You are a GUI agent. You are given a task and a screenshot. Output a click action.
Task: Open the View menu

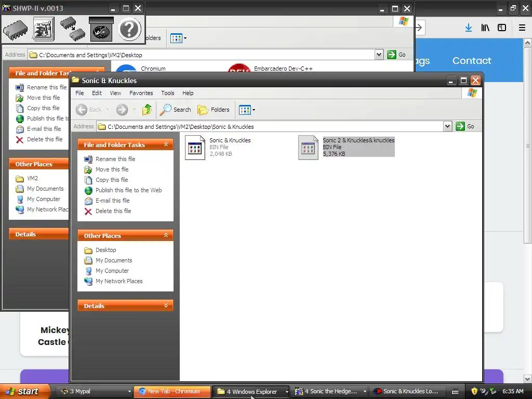[x=115, y=93]
